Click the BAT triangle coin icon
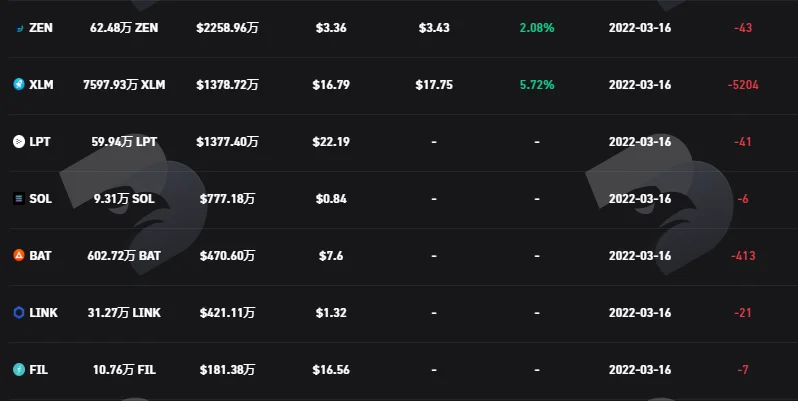Screen dimensions: 798x401 19,255
